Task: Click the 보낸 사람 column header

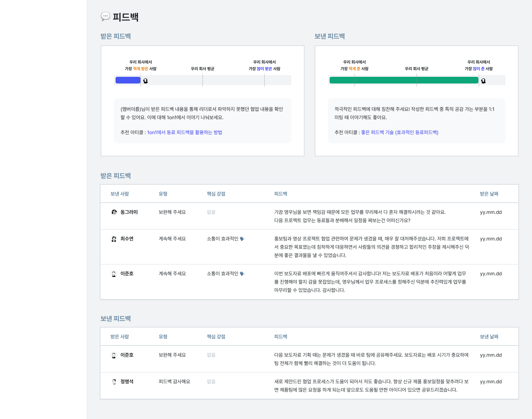Action: point(120,194)
